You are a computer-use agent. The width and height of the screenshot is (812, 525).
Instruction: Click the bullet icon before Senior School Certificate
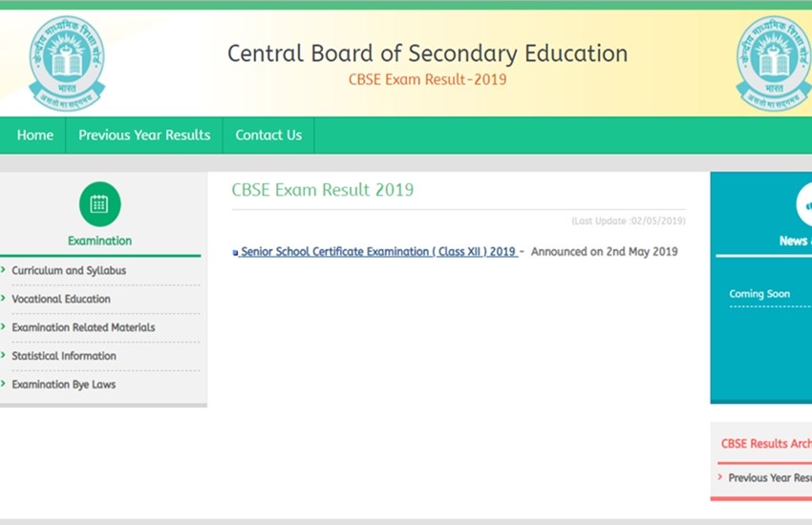click(x=235, y=253)
